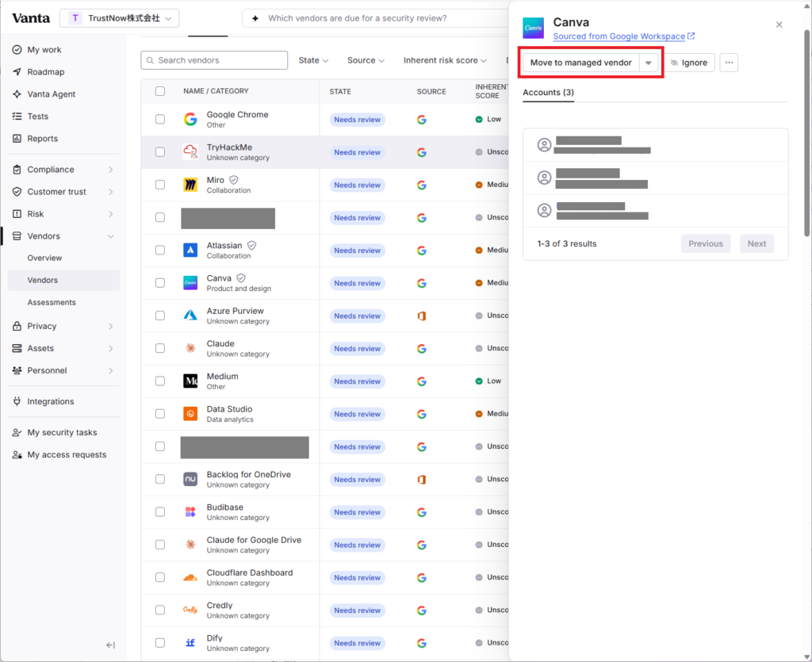Open Assessments in the Vendors submenu
812x662 pixels.
coord(52,302)
